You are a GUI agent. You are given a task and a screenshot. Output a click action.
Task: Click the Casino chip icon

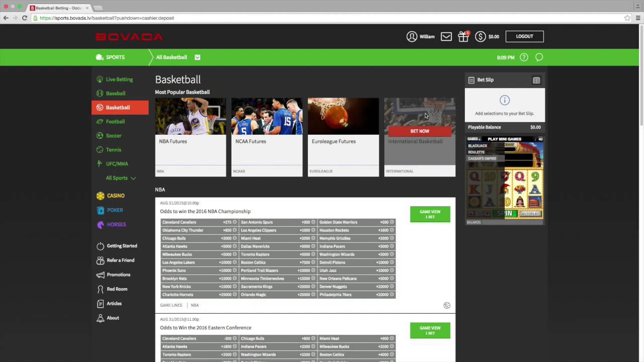(x=100, y=196)
